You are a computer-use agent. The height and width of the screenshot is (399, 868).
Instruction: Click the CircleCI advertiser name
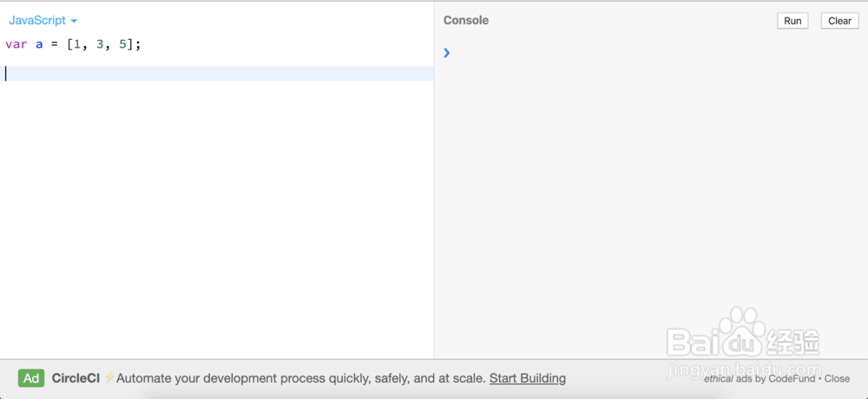pos(76,378)
